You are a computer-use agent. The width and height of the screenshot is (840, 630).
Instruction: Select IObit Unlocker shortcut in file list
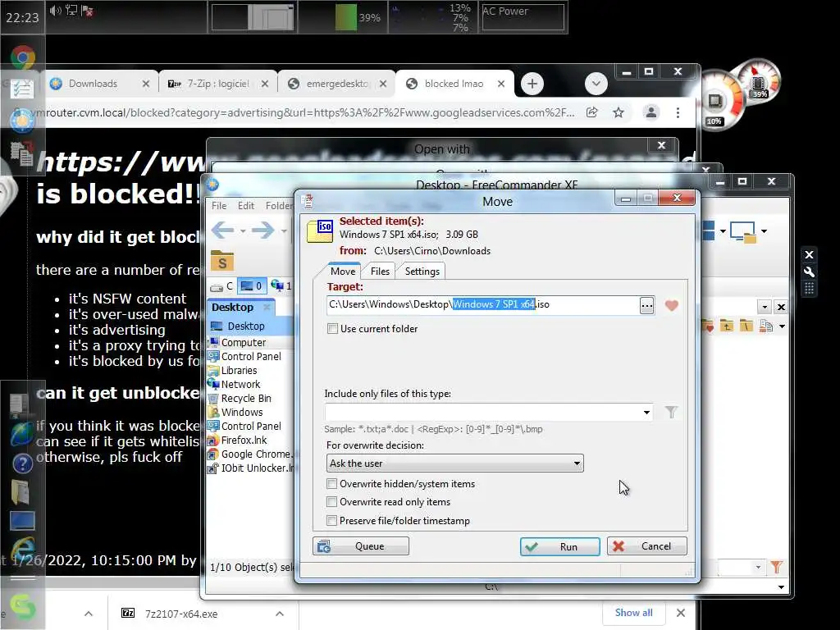(x=252, y=468)
